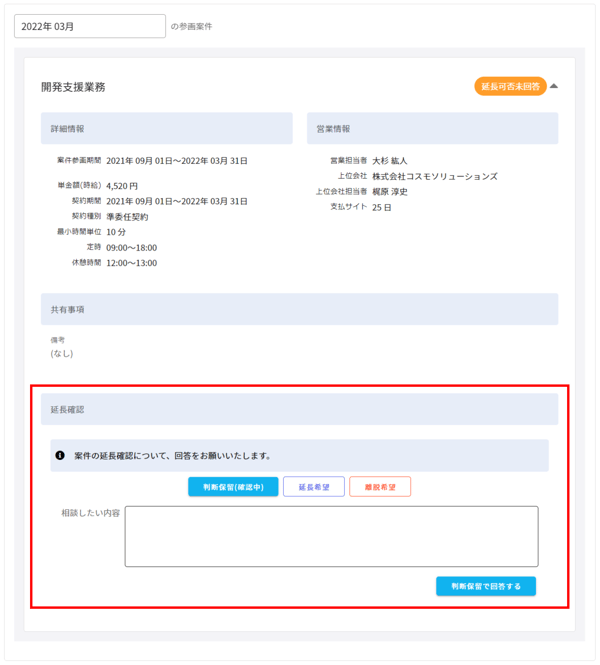Click the sales rep name 大杉 紘人
The image size is (600, 665).
[390, 160]
